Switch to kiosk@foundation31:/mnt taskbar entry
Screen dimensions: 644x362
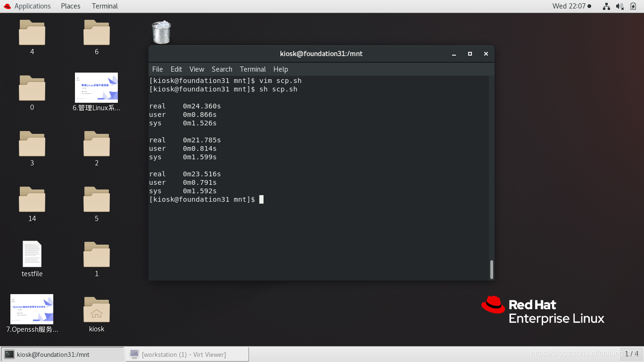pos(63,354)
